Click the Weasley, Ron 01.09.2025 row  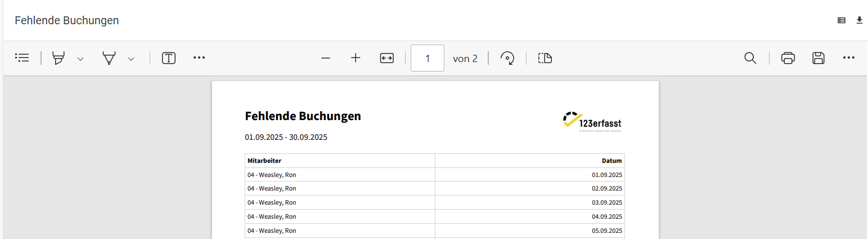(435, 175)
